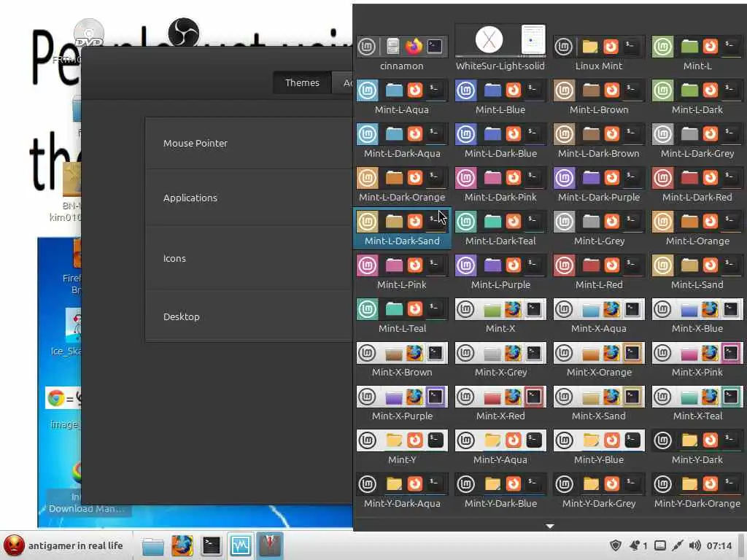
Task: Apply the Mint-X-Grey theme
Action: [500, 353]
